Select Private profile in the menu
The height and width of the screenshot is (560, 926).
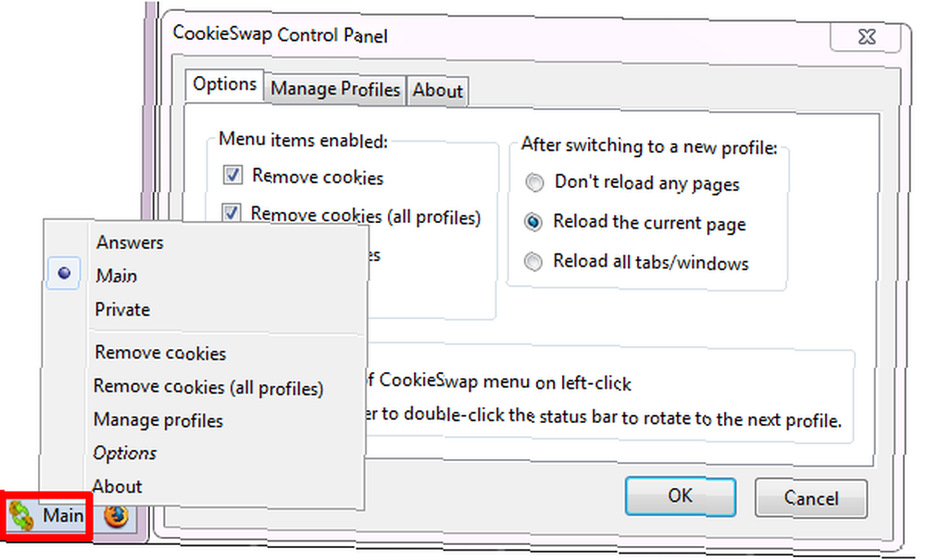coord(122,310)
